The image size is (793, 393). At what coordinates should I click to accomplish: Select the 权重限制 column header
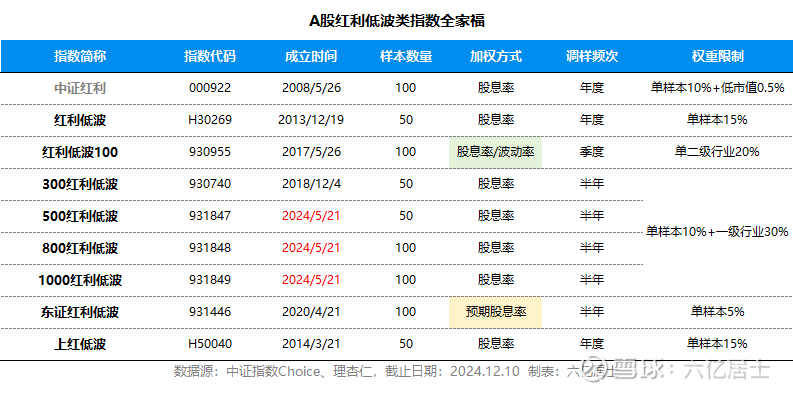717,56
